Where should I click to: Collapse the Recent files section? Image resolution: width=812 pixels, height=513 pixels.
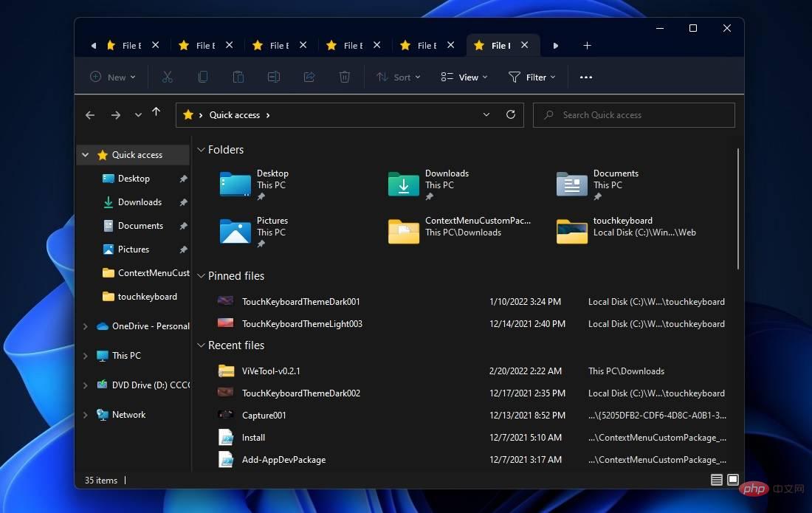pos(201,345)
